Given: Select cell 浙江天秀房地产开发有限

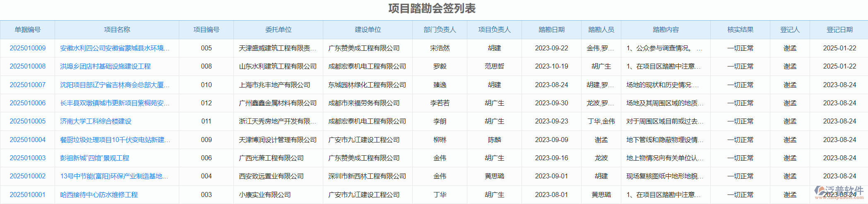Looking at the screenshot, I should [277, 121].
